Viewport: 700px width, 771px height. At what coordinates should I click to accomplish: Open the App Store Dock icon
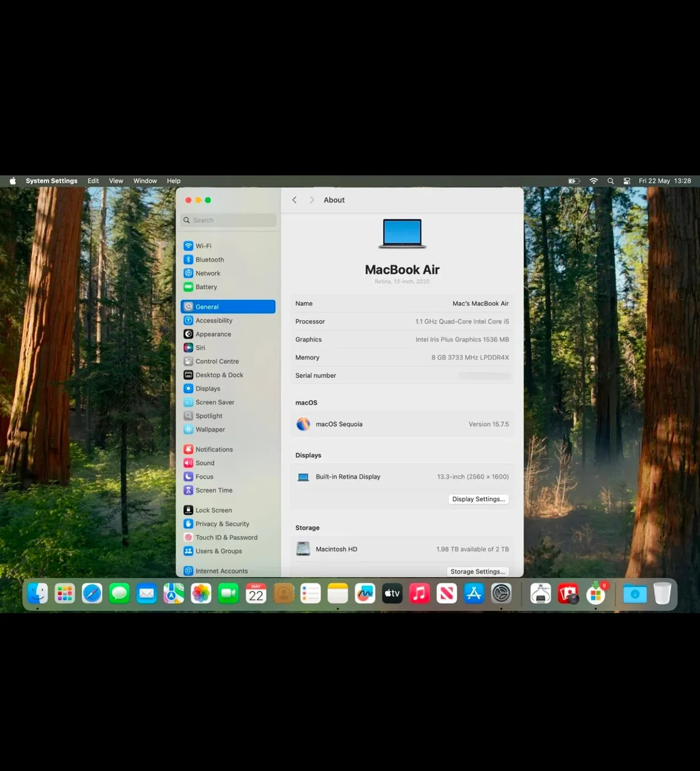(474, 593)
